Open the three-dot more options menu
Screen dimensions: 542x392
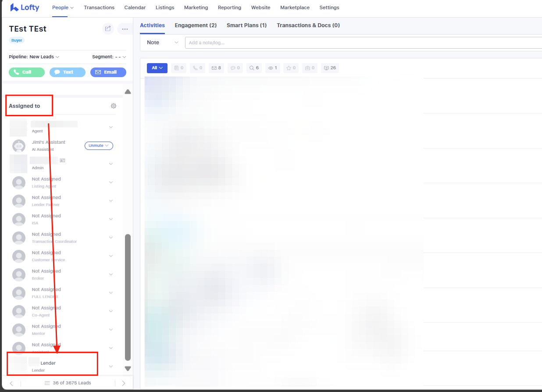pyautogui.click(x=125, y=29)
